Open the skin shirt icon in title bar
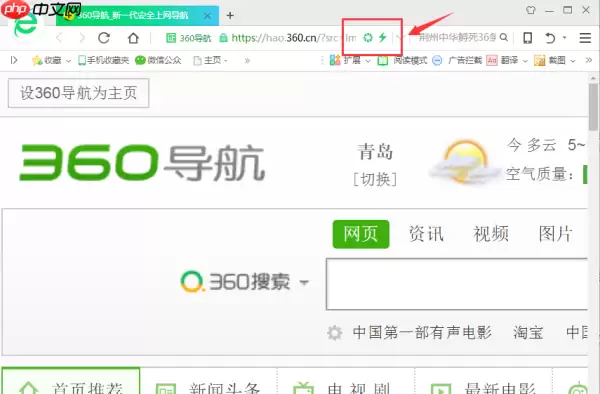Screen dimensions: 600x394 [x=531, y=10]
